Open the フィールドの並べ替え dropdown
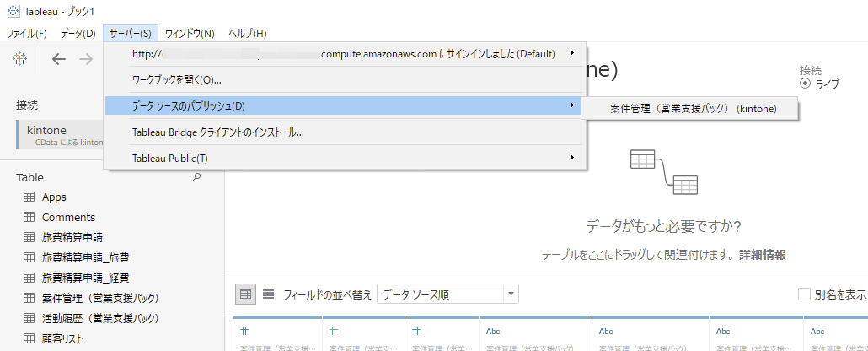 pyautogui.click(x=447, y=294)
